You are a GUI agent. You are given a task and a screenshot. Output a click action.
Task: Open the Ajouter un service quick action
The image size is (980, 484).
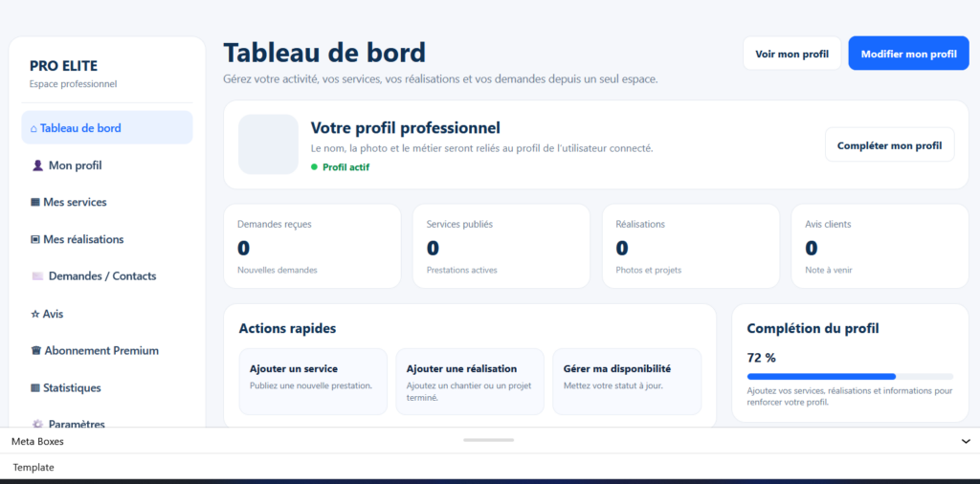point(313,382)
